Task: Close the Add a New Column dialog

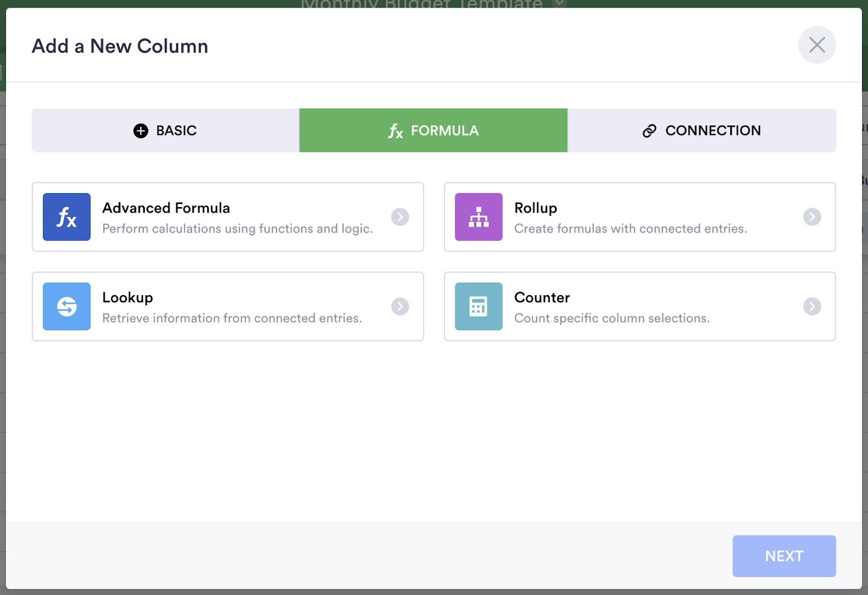Action: coord(816,45)
